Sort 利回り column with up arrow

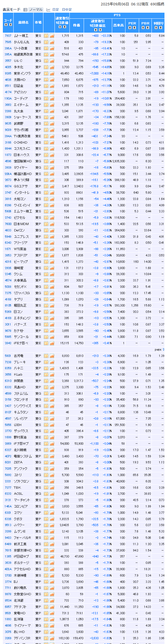pos(157,28)
